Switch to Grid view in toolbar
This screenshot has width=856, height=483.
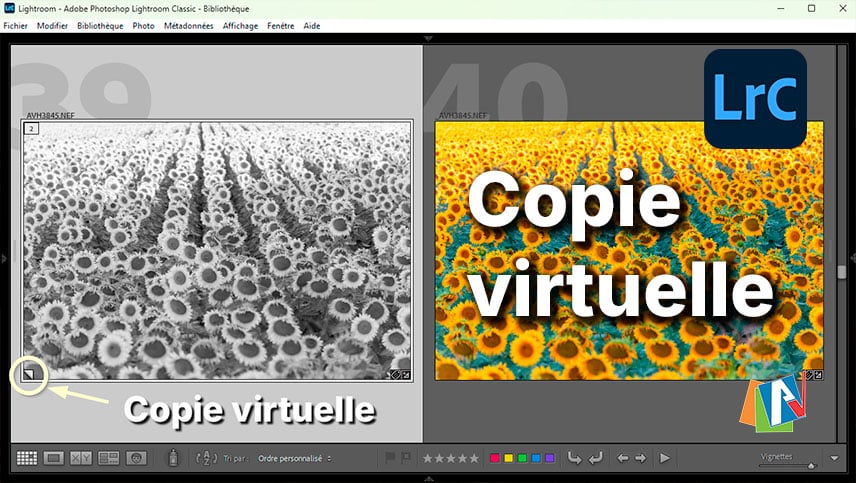tap(27, 458)
